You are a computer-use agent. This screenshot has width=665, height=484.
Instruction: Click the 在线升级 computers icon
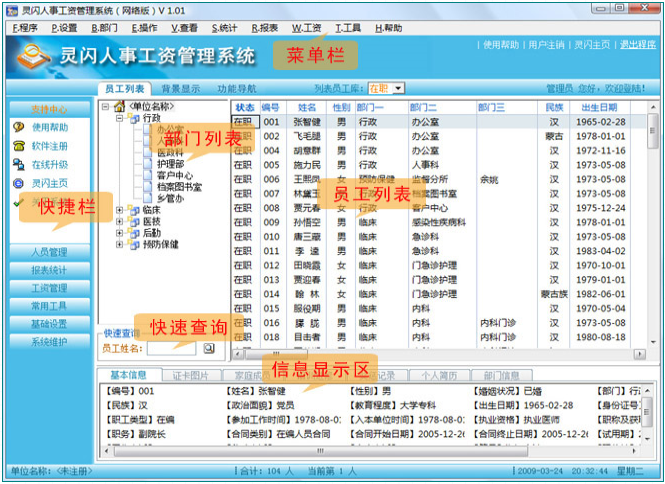(x=18, y=165)
